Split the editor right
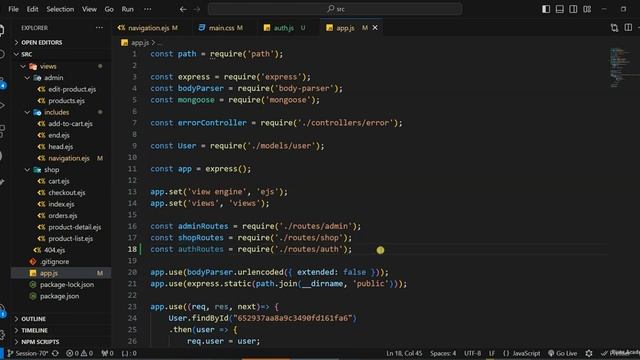The height and width of the screenshot is (360, 640). (x=628, y=28)
